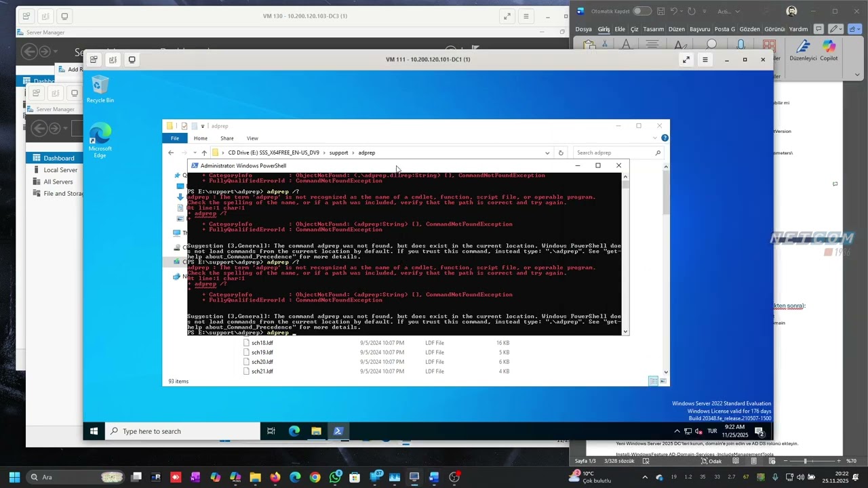Screen dimensions: 868x488
Task: Go up one folder level in Explorer
Action: tap(204, 152)
